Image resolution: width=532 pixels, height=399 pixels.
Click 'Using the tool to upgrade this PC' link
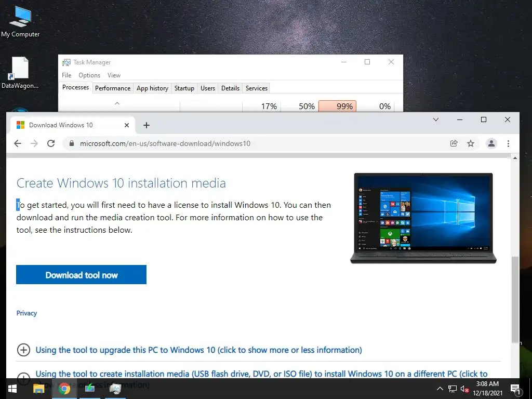click(198, 350)
